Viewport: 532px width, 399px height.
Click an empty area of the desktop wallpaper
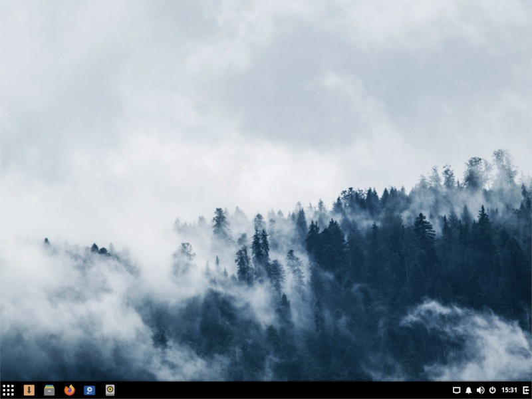(266, 199)
